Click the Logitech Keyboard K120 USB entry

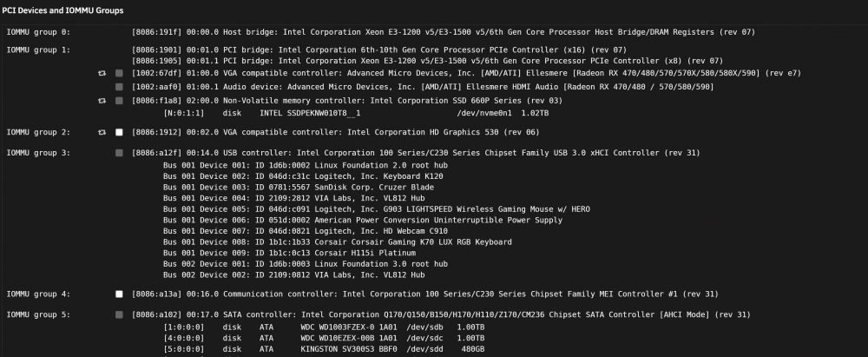coord(303,176)
